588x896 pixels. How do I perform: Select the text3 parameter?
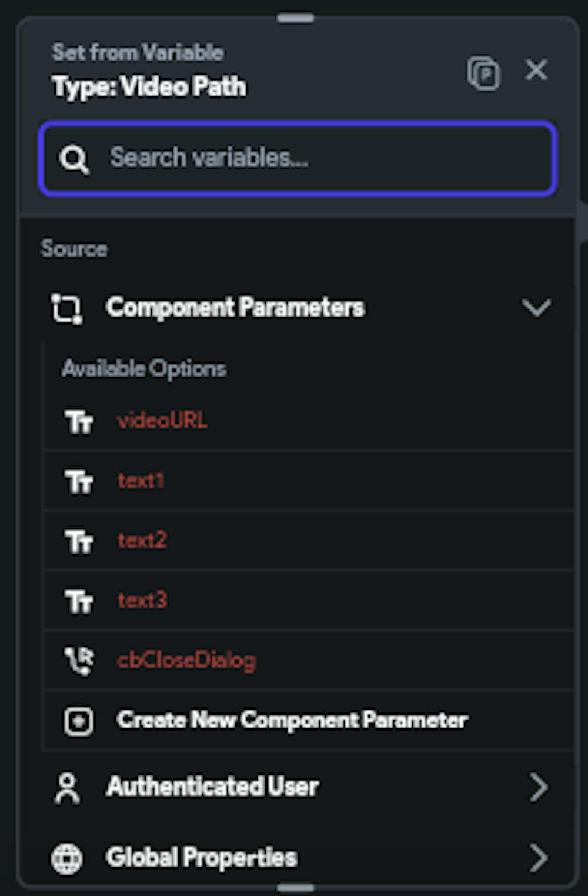click(x=308, y=601)
